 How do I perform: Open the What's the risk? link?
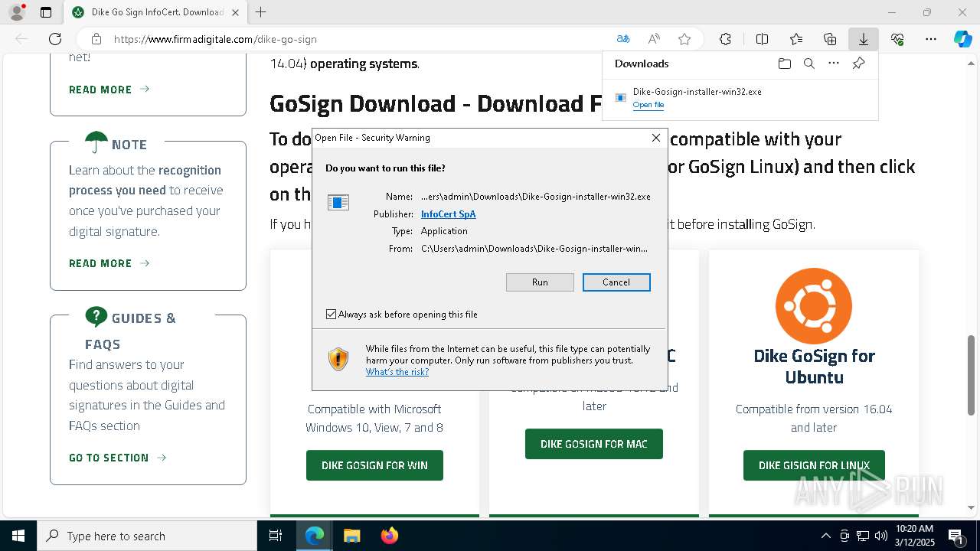397,372
